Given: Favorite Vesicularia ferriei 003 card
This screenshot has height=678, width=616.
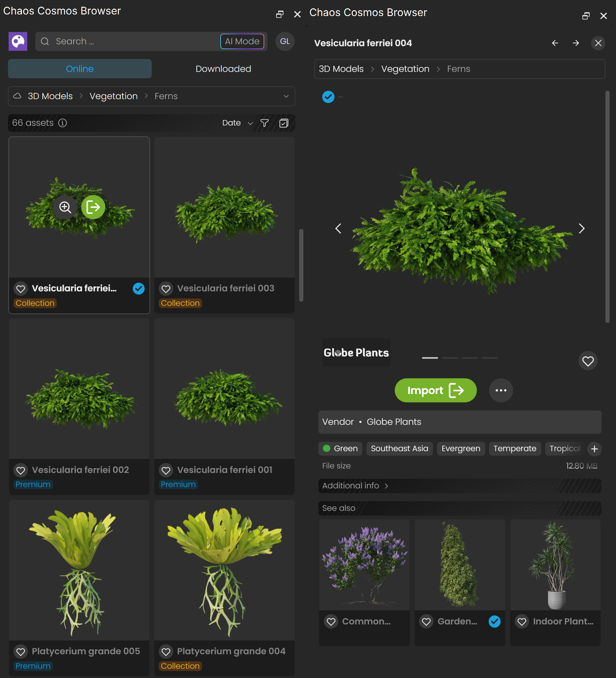Looking at the screenshot, I should click(x=166, y=289).
